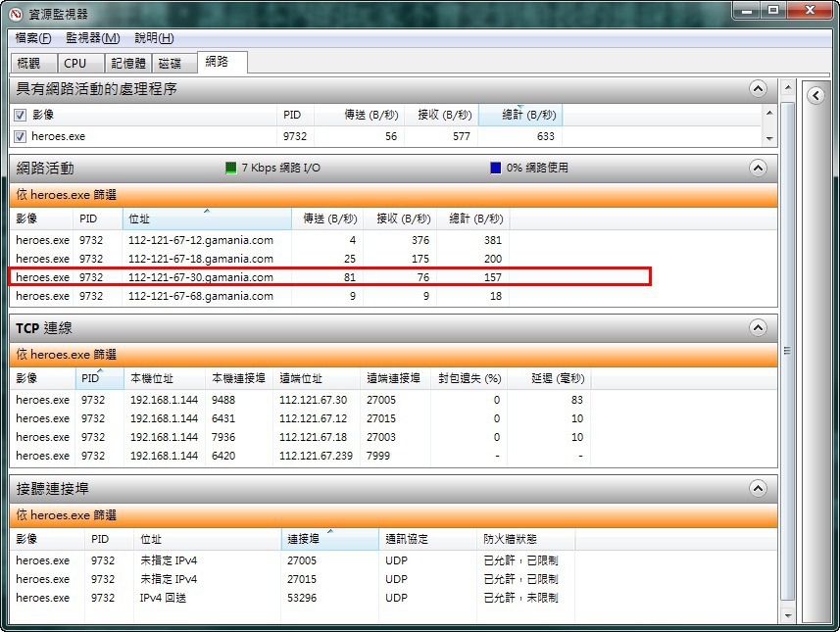Viewport: 840px width, 632px height.
Task: Sort listening ports by 連接埠 column
Action: [x=329, y=539]
